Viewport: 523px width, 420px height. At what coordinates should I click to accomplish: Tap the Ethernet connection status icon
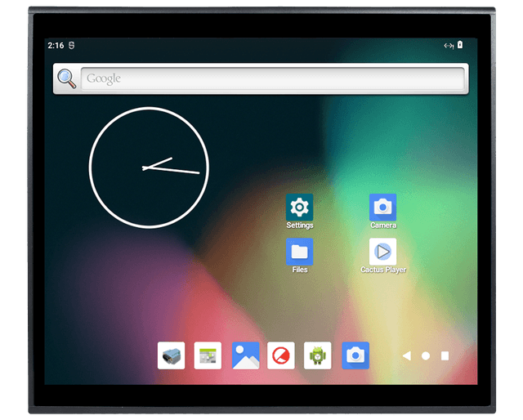coord(449,46)
